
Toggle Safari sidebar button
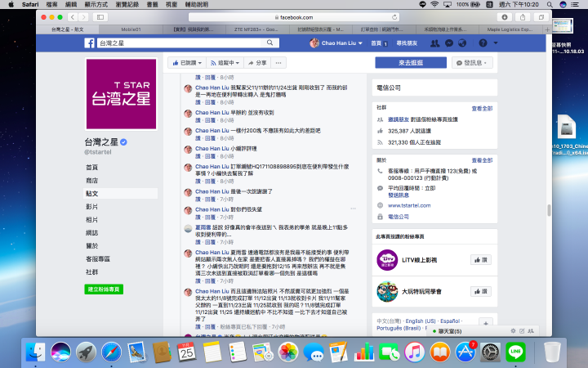click(100, 17)
